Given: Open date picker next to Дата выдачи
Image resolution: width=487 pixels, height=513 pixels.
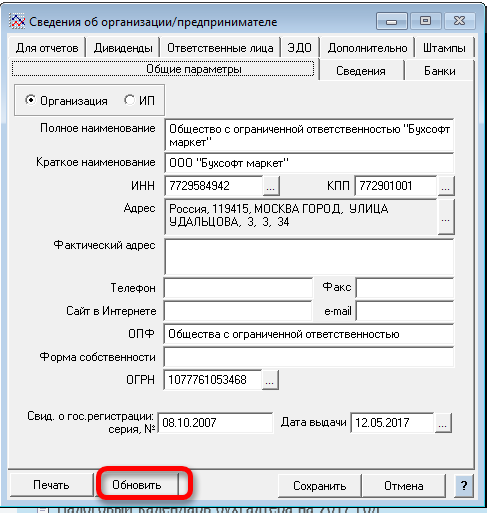Looking at the screenshot, I should click(443, 423).
